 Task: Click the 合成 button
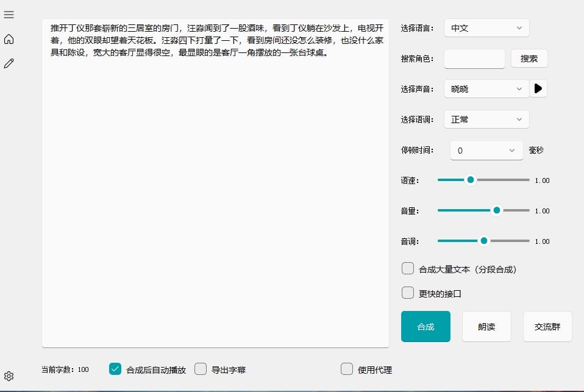point(426,326)
